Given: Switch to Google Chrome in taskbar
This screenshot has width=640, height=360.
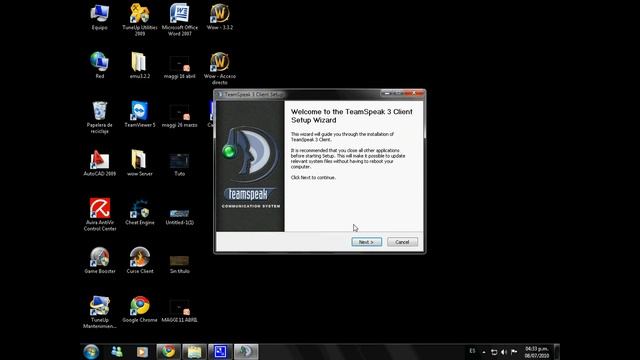Looking at the screenshot, I should (x=168, y=351).
